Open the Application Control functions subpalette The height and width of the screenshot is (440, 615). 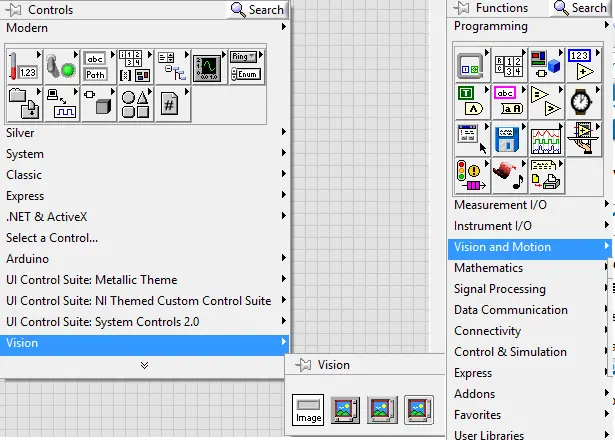(583, 139)
